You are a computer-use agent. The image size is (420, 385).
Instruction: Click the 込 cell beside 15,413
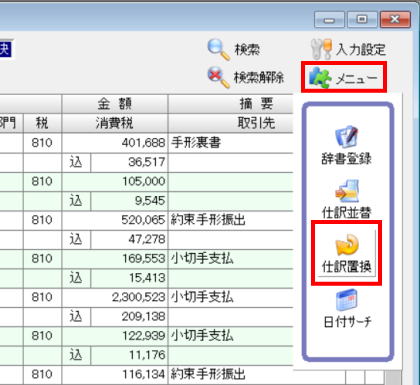(x=76, y=278)
